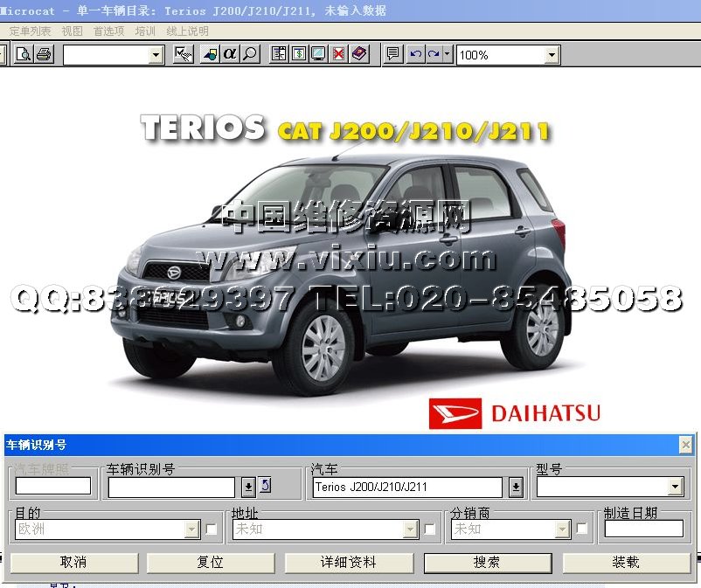Click the 装载 button
Screen dimensions: 701x588
626,562
